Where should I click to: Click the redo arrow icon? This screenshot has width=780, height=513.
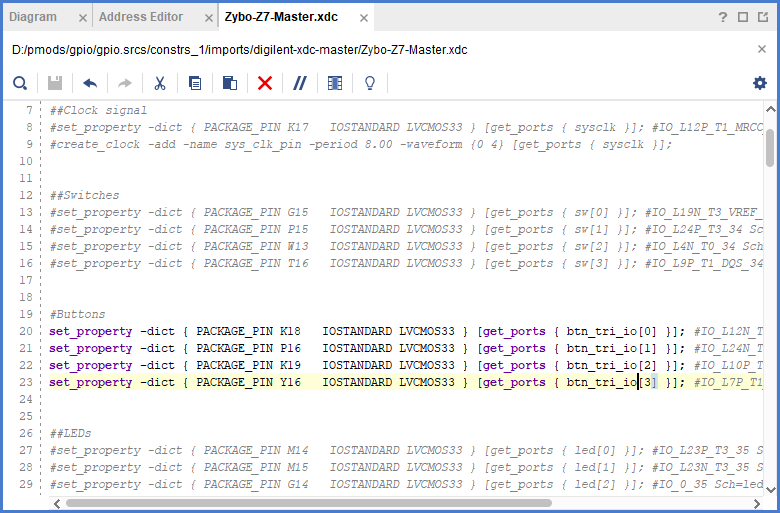pyautogui.click(x=125, y=83)
